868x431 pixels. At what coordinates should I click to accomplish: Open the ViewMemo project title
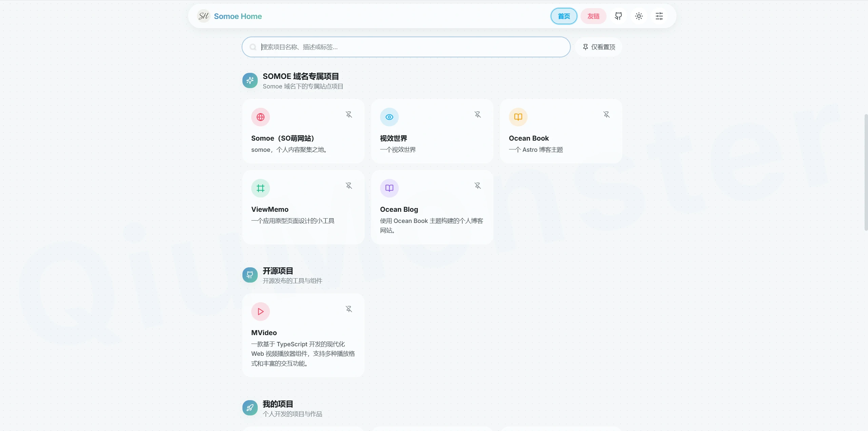coord(270,209)
